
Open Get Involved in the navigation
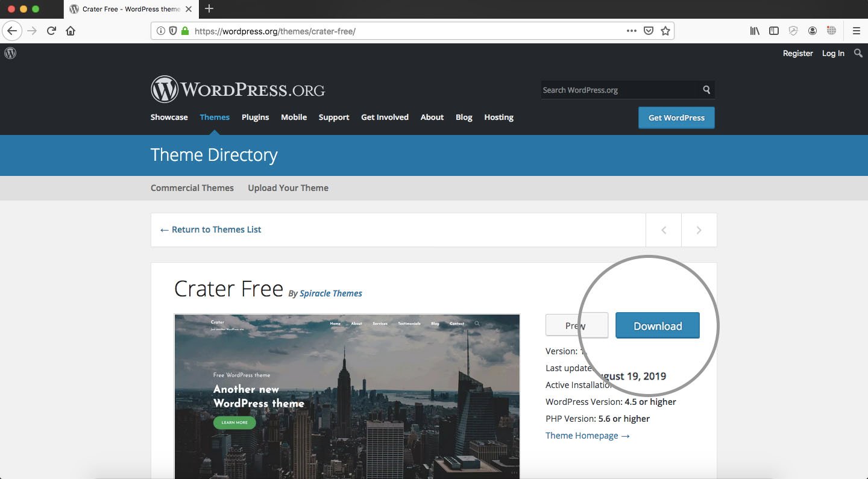[385, 117]
